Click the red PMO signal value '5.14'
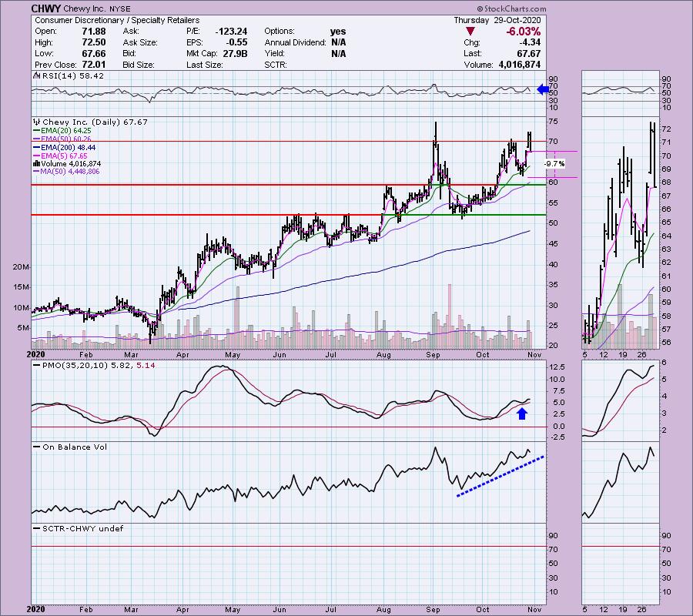The width and height of the screenshot is (693, 616). click(x=146, y=366)
